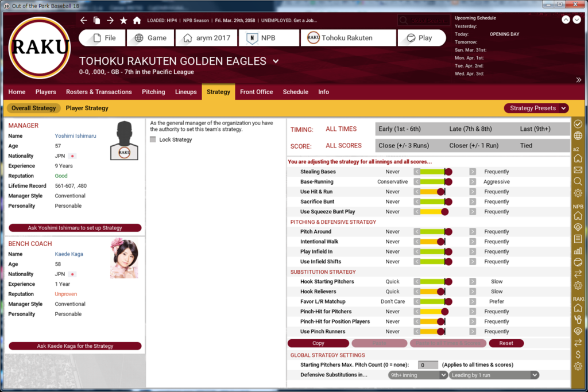Select ALL TIMES timing option
Screen dimensions: 588x392
[341, 129]
